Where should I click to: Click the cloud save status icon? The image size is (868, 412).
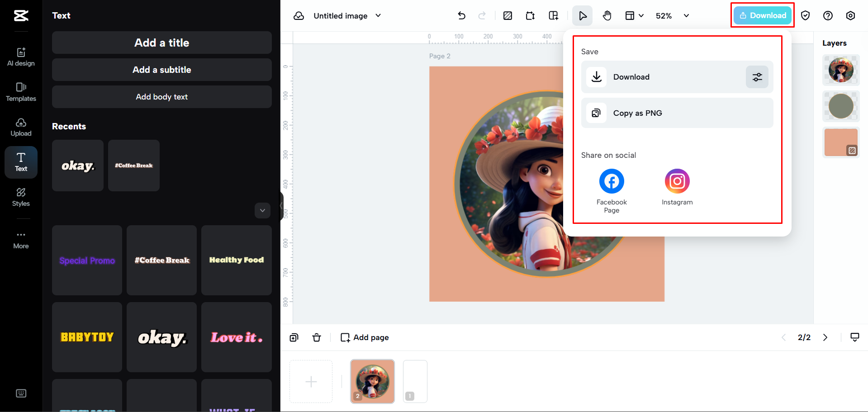click(299, 16)
